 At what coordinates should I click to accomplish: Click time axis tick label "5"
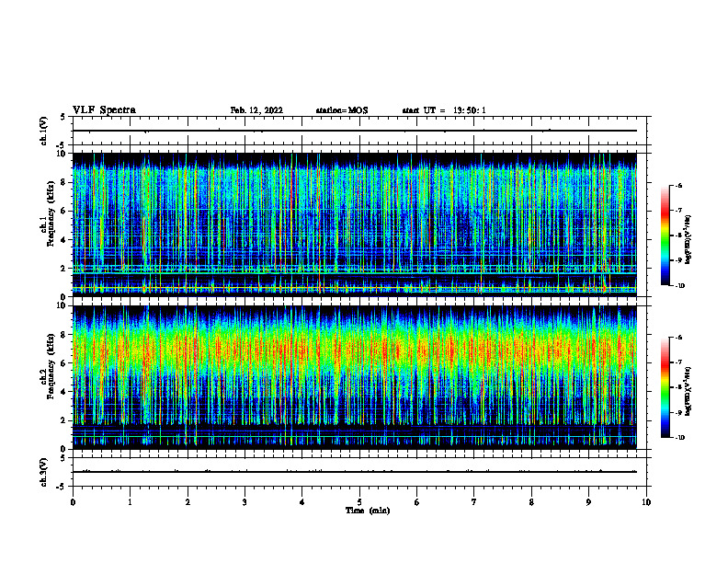(359, 502)
